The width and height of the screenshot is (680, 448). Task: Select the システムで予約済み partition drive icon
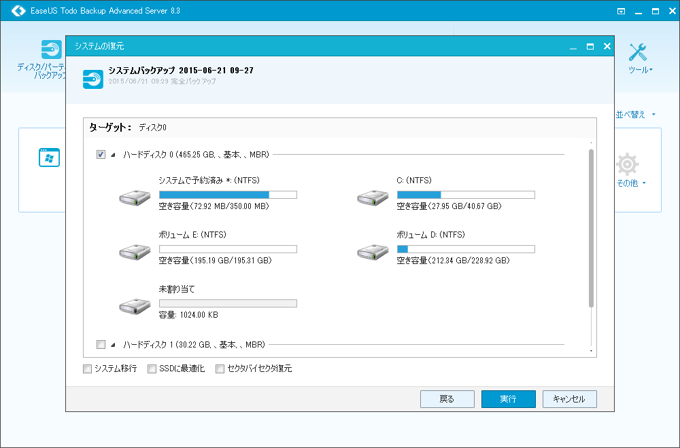135,198
